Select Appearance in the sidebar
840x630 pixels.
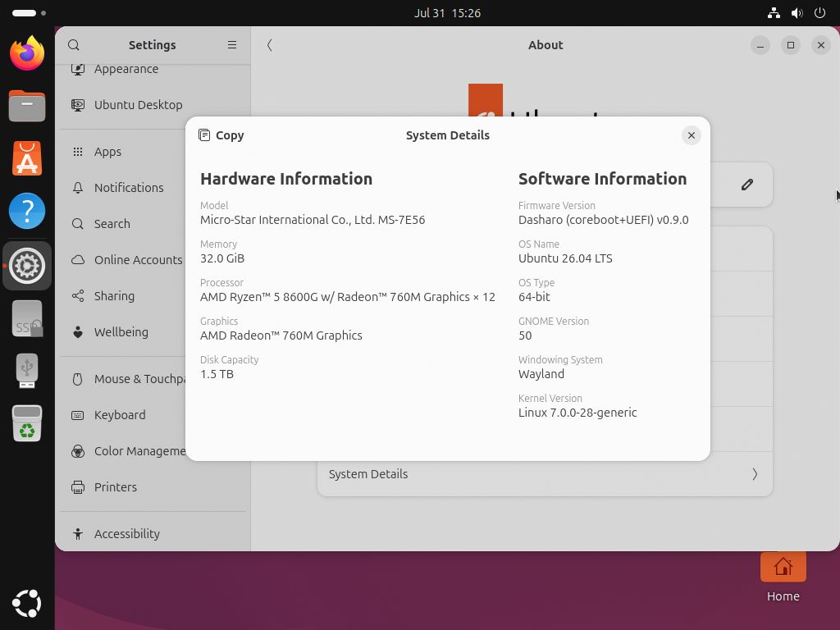pyautogui.click(x=153, y=69)
